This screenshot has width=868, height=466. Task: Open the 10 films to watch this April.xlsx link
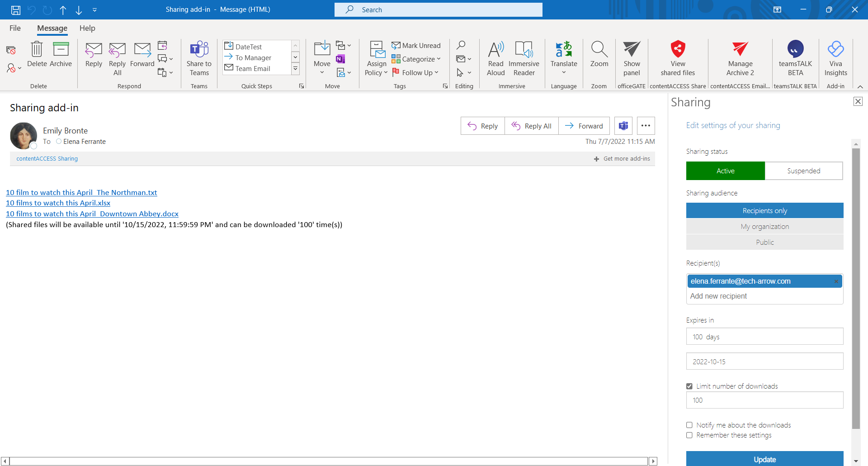click(58, 203)
